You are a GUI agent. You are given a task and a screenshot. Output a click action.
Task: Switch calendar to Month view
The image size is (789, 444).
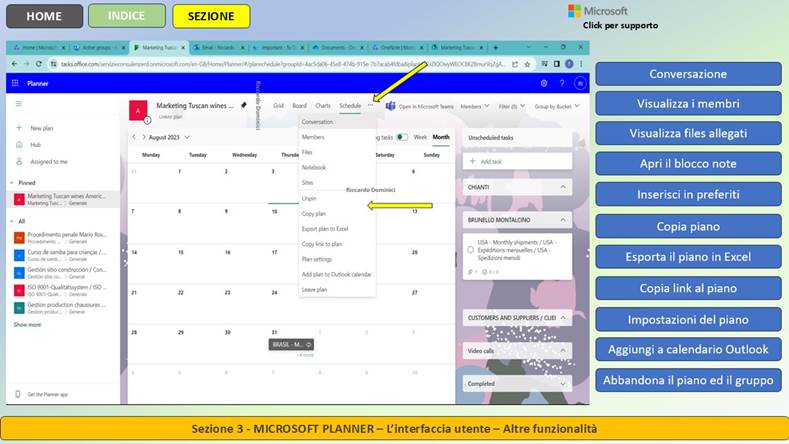(x=441, y=137)
